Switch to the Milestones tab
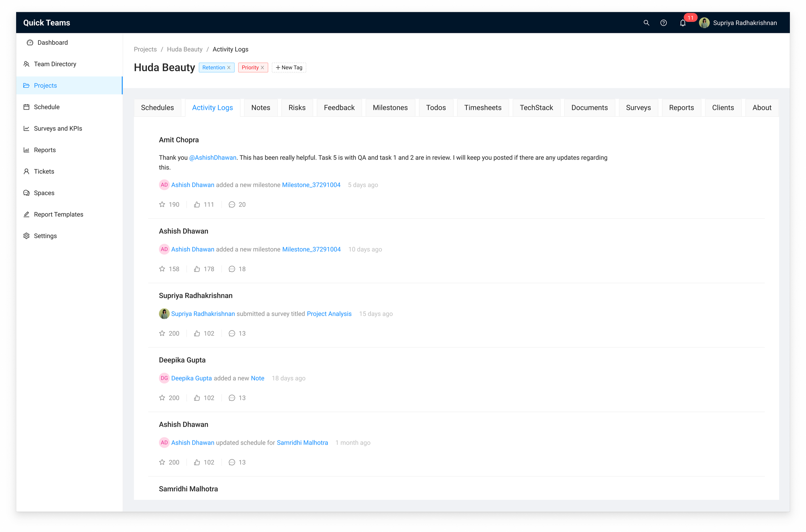The width and height of the screenshot is (806, 532). 390,108
